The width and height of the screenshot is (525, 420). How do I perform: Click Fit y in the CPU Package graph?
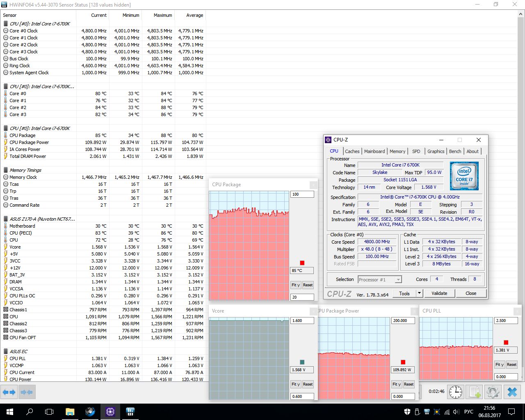pyautogui.click(x=296, y=285)
